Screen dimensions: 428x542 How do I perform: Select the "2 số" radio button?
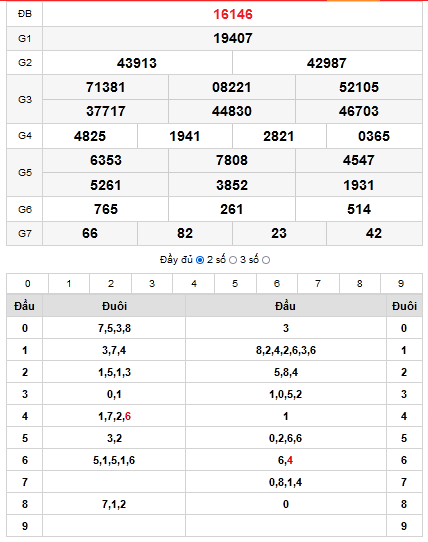tap(233, 260)
